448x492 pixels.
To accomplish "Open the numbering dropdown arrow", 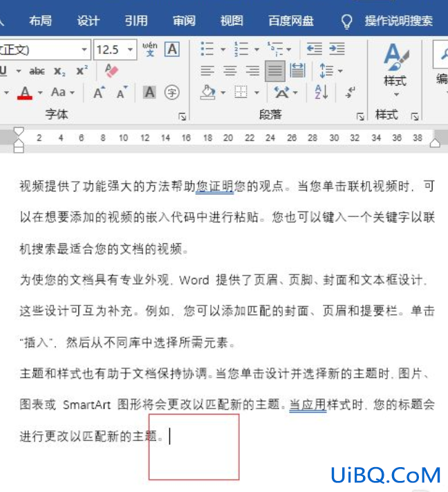I will [256, 49].
